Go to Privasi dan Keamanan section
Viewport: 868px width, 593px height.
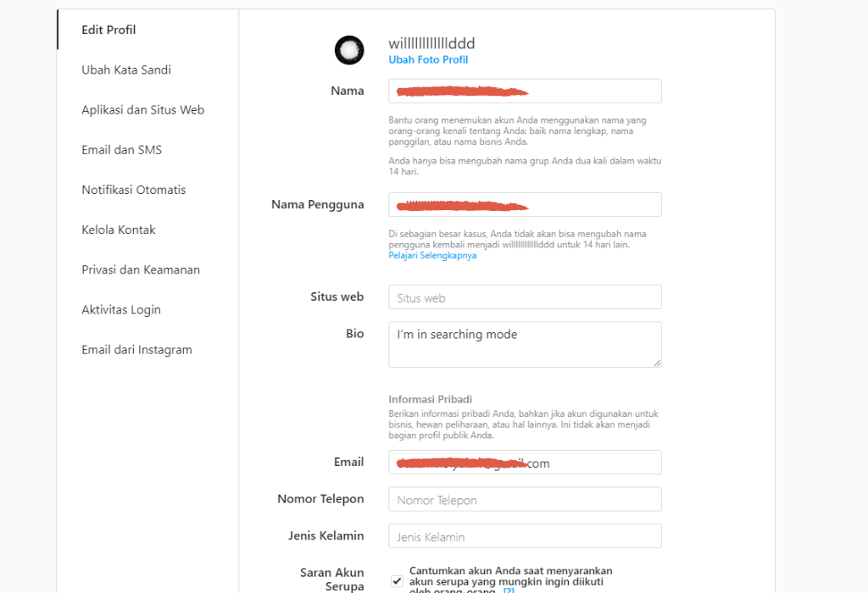pyautogui.click(x=141, y=269)
